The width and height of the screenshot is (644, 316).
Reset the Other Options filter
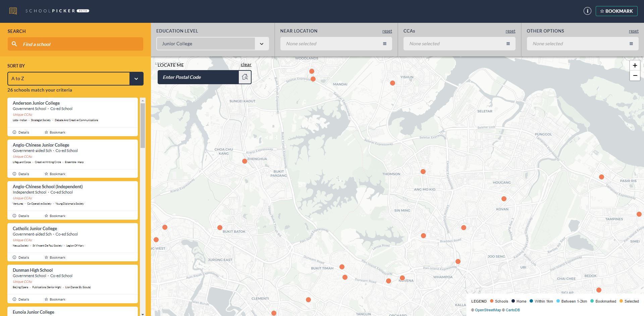pyautogui.click(x=634, y=31)
